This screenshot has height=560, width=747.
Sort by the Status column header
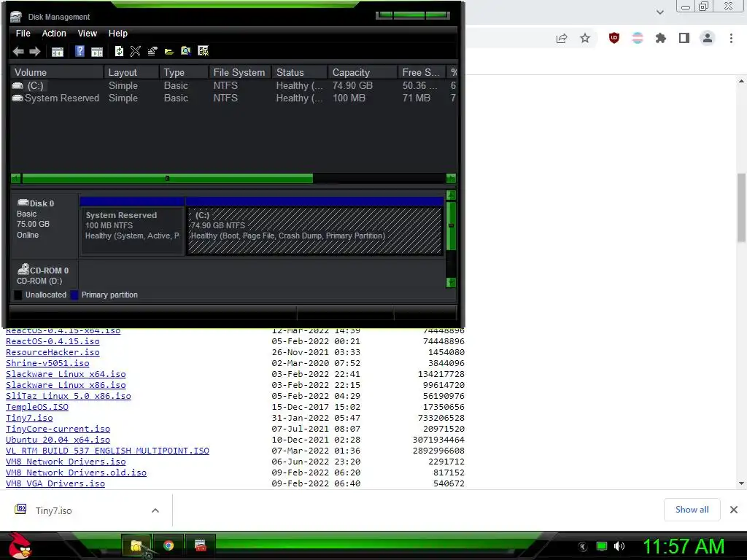click(300, 72)
